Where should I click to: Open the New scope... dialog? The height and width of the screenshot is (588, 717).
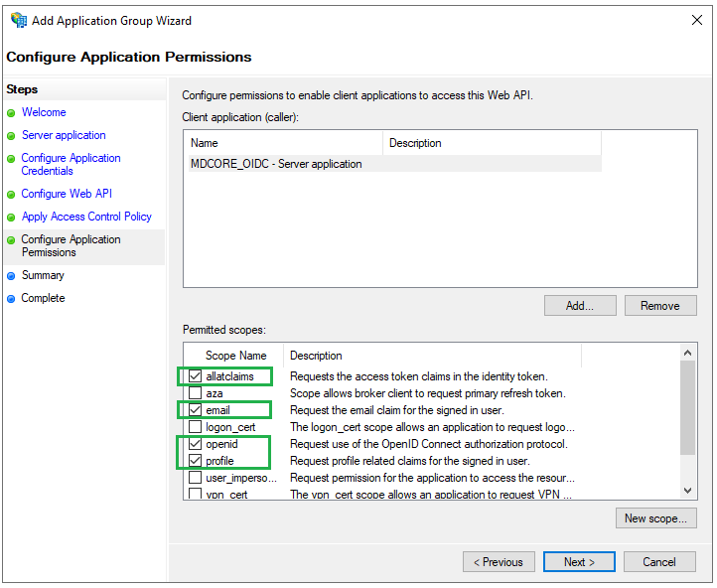tap(656, 518)
